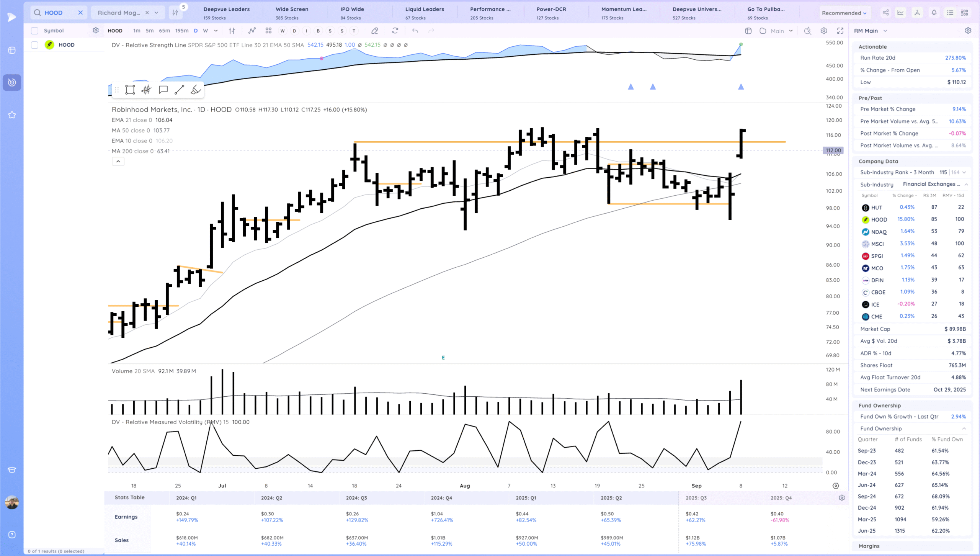Expand the Sub-Industry Rank 3 Month chevron

tap(964, 172)
